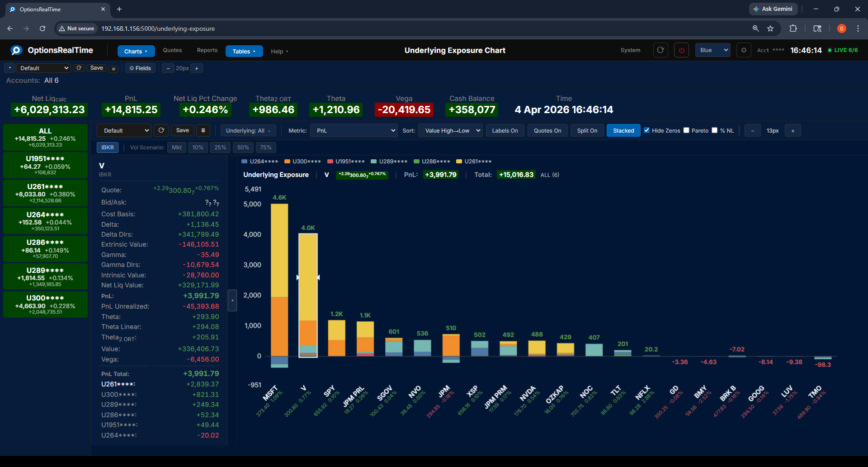Toggle the Split On button
868x467 pixels.
pos(587,131)
